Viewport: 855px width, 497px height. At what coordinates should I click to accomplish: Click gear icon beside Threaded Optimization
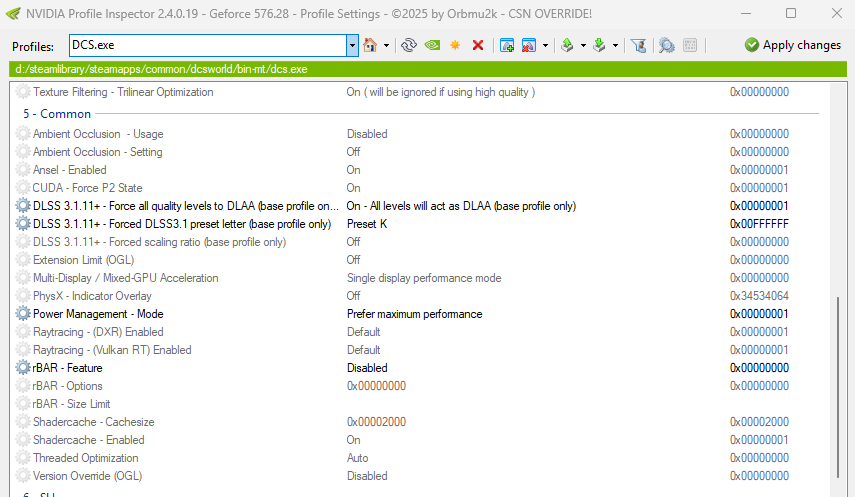(x=23, y=458)
